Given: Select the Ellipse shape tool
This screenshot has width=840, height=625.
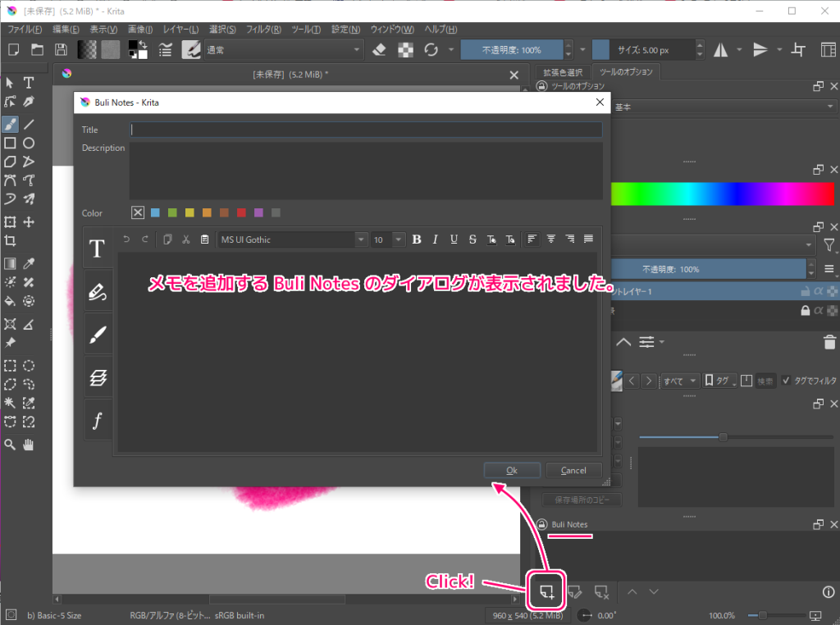Looking at the screenshot, I should click(29, 143).
